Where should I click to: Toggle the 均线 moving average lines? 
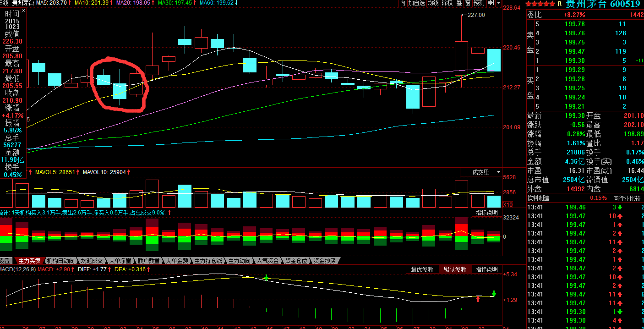(433, 3)
